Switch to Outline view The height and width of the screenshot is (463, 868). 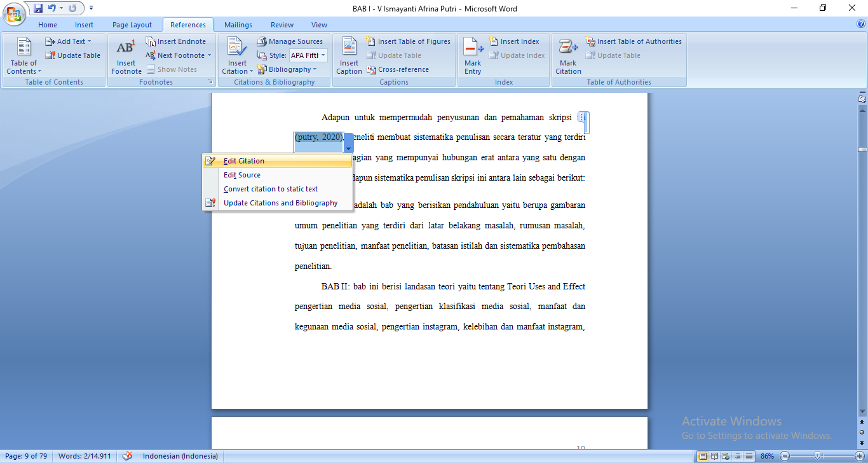pyautogui.click(x=738, y=456)
